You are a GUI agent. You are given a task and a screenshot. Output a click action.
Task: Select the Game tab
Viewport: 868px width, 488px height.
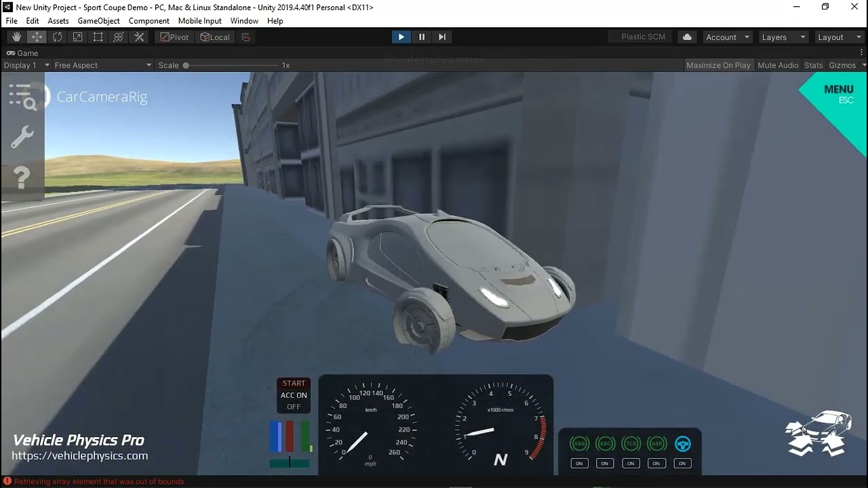[x=22, y=53]
